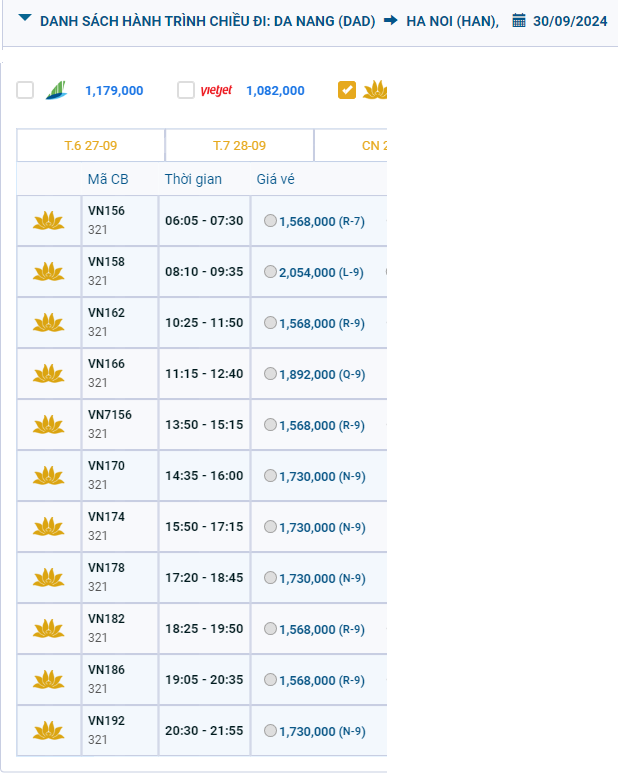Click the Giá vé column header
The width and height of the screenshot is (618, 773).
(x=275, y=179)
